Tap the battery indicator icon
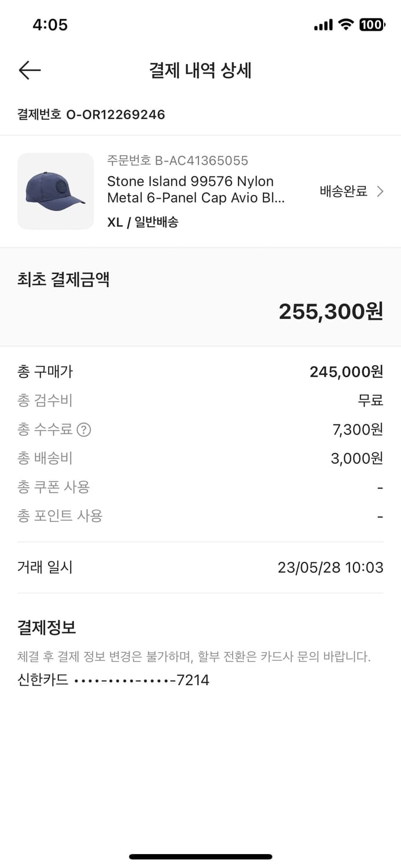Screen dimensions: 401x868 click(371, 24)
